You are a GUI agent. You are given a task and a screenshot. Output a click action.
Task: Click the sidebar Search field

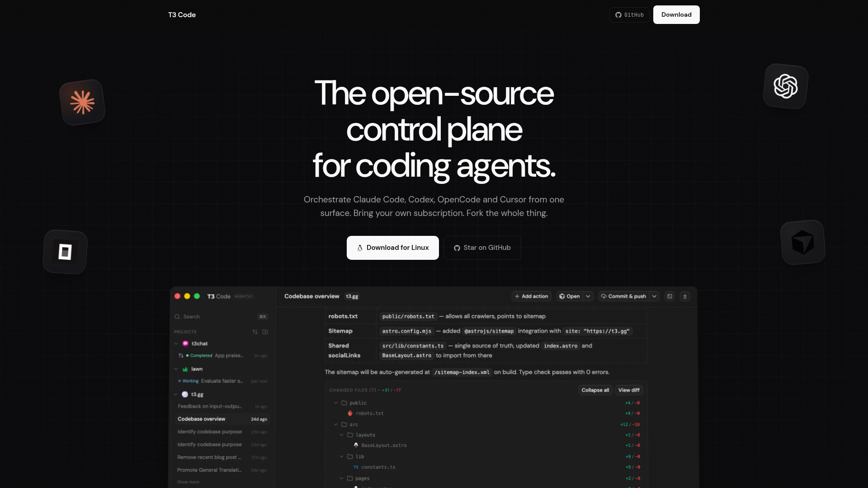(222, 317)
